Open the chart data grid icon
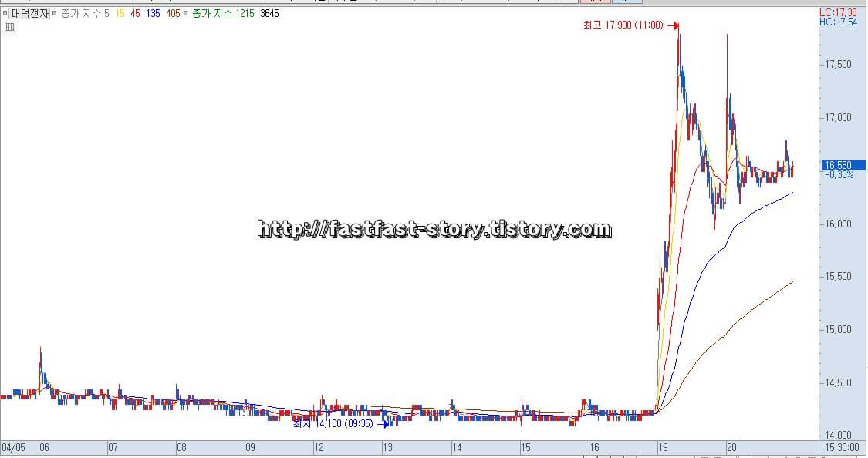The width and height of the screenshot is (868, 458). (10, 26)
